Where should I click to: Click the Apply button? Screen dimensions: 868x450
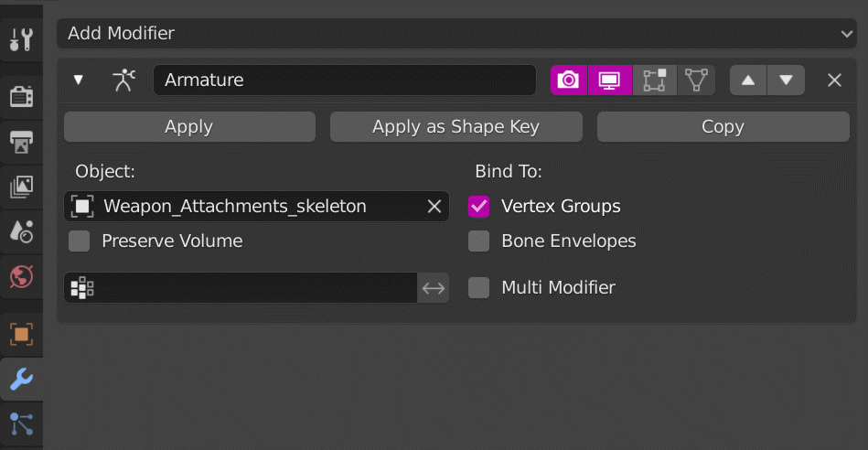[x=189, y=127]
